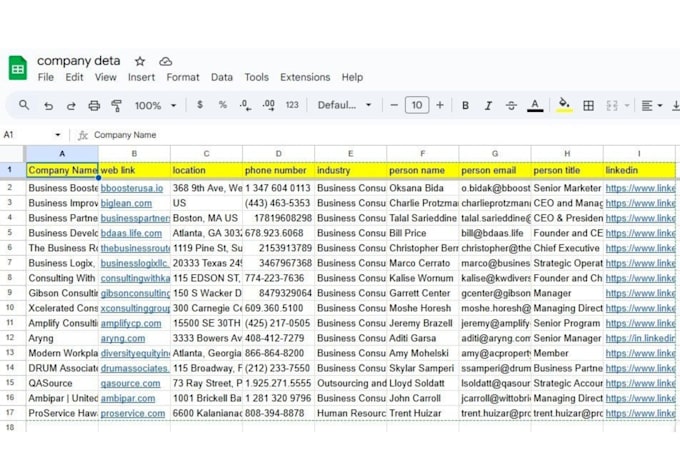
Task: Click the Google Sheets home icon
Action: tap(18, 68)
